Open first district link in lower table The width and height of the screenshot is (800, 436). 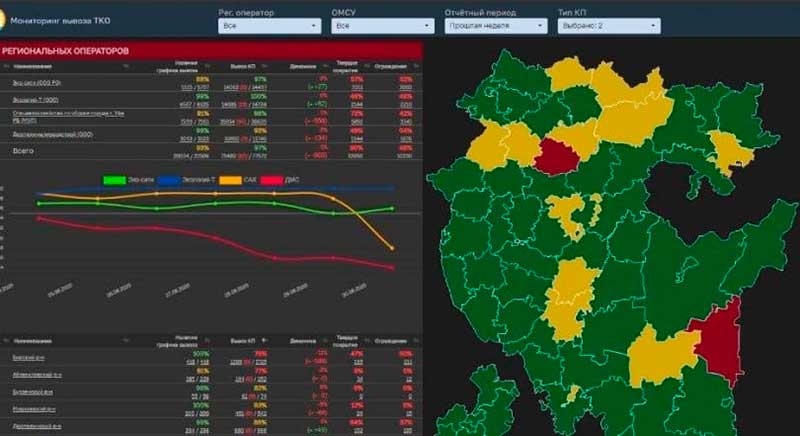click(x=29, y=357)
